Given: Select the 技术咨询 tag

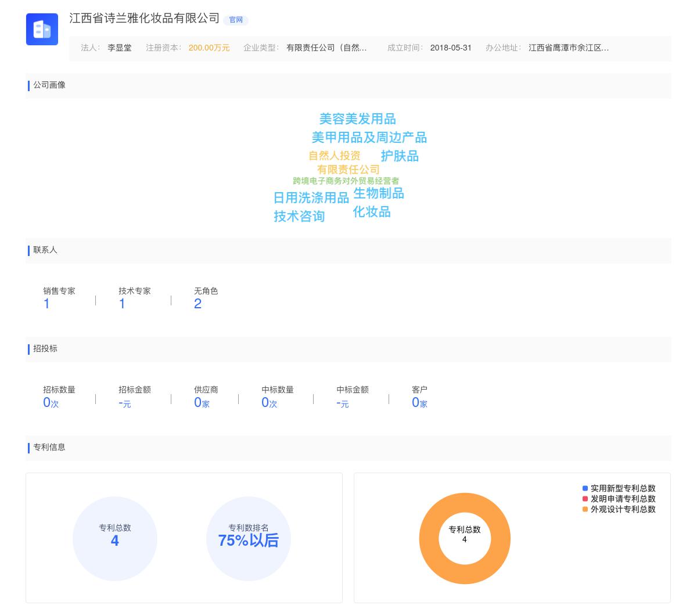Looking at the screenshot, I should 299,217.
